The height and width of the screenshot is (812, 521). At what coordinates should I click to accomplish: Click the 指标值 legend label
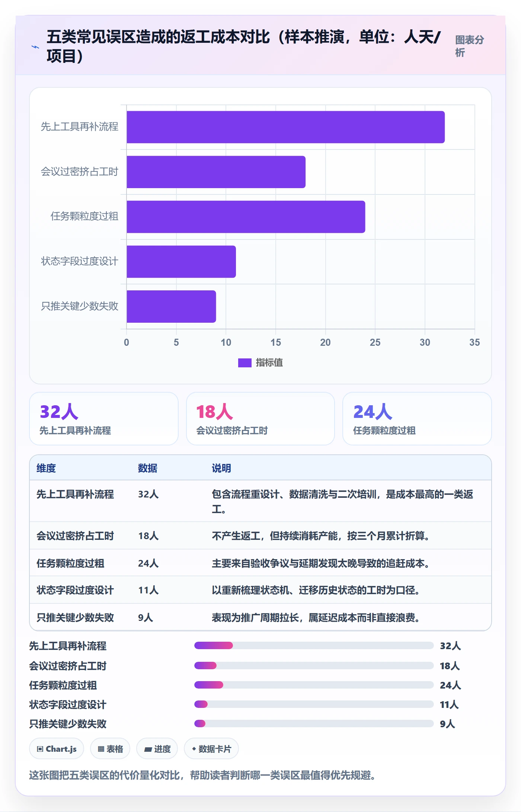[269, 362]
